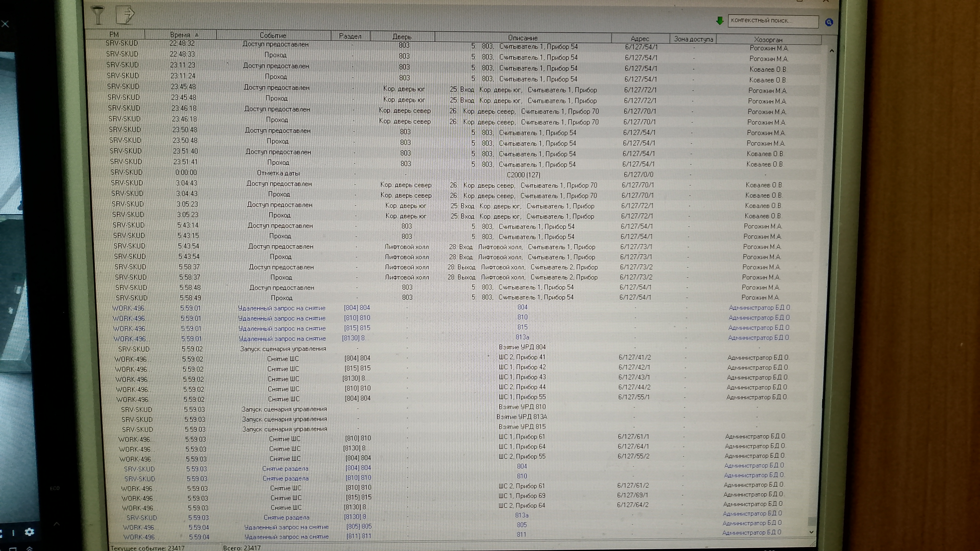Click the export document icon
Screen dimensions: 980x551
(x=126, y=15)
